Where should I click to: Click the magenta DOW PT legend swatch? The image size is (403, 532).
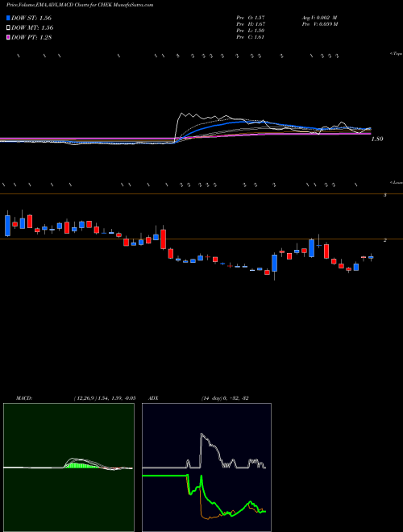9,38
